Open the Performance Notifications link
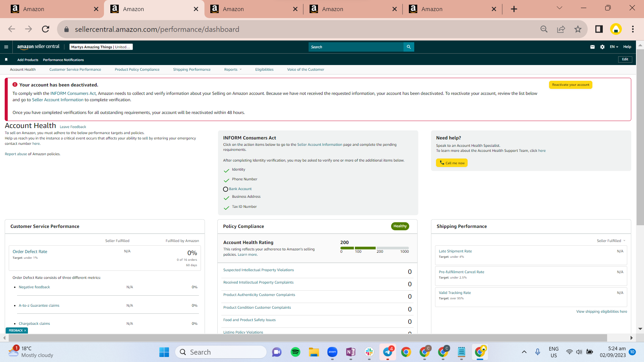 coord(63,60)
